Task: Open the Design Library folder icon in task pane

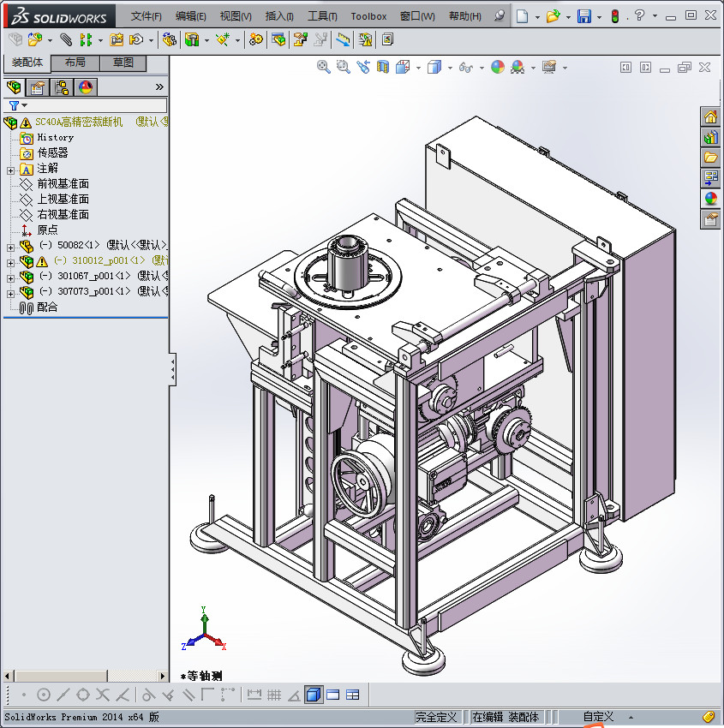Action: (710, 158)
